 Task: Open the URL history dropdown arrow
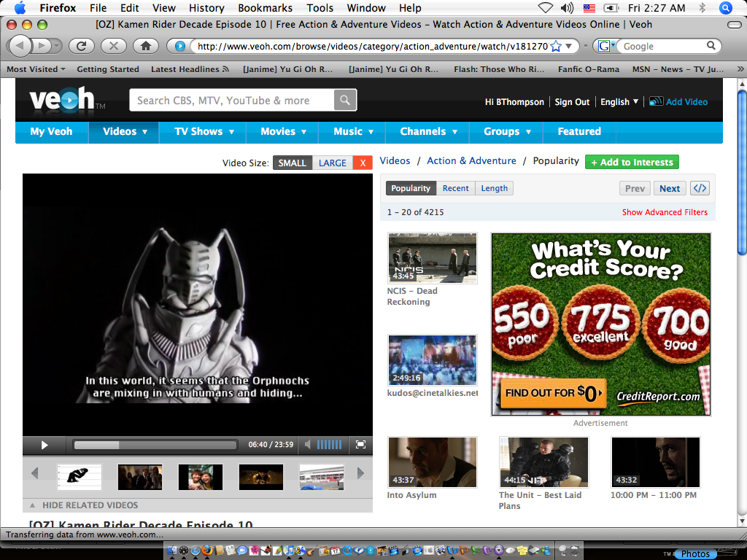(568, 46)
